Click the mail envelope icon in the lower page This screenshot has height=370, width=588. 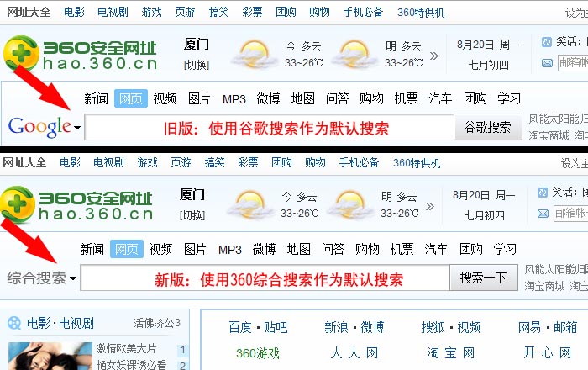pyautogui.click(x=543, y=214)
